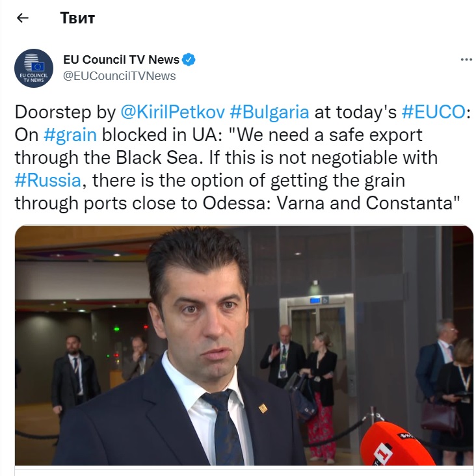Open the #Russia hashtag
The width and height of the screenshot is (476, 476).
pyautogui.click(x=48, y=180)
